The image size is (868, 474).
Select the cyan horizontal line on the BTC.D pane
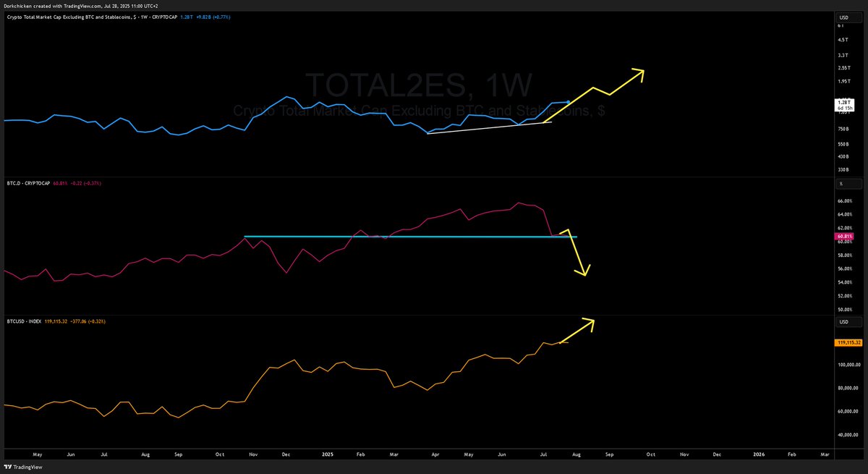click(411, 237)
